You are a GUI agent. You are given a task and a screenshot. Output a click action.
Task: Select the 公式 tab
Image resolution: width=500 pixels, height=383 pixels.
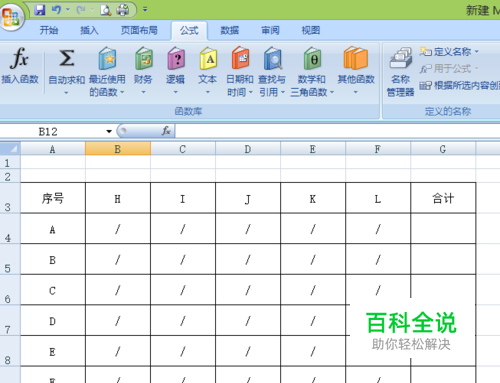tap(189, 31)
